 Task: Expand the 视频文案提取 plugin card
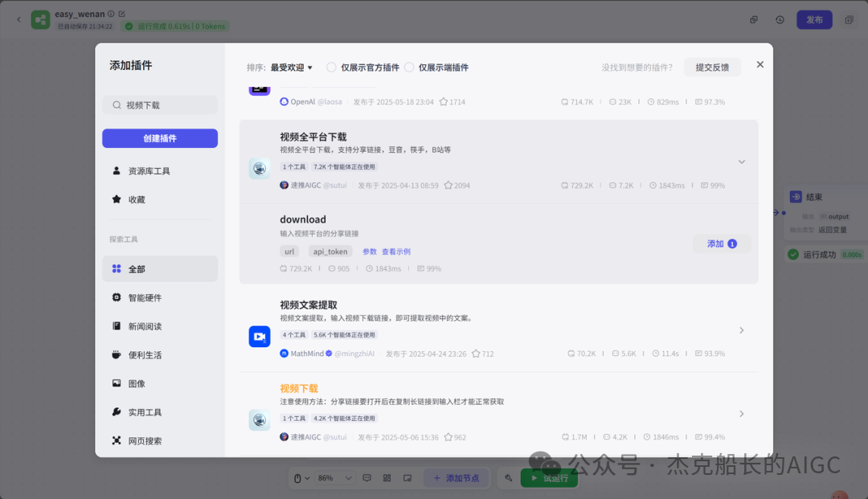coord(741,329)
